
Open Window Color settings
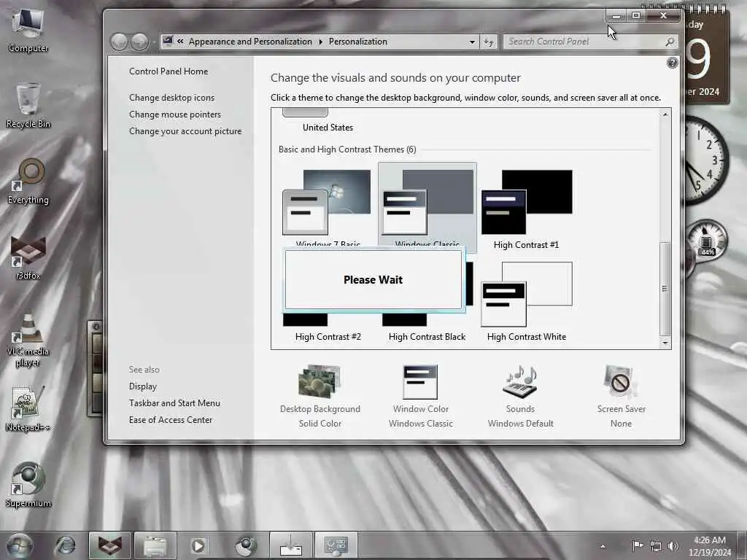coord(421,396)
